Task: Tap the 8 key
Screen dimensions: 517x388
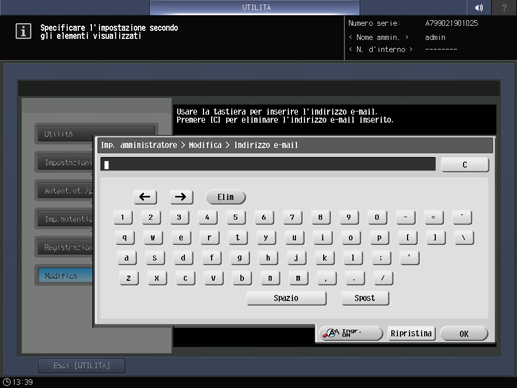Action: 321,218
